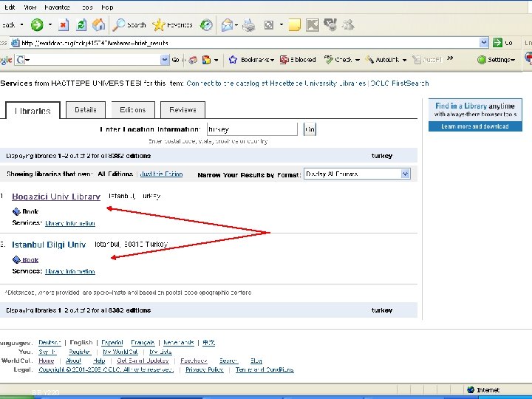532x399 pixels.
Task: Open the Terms and Conditions link
Action: 265,370
